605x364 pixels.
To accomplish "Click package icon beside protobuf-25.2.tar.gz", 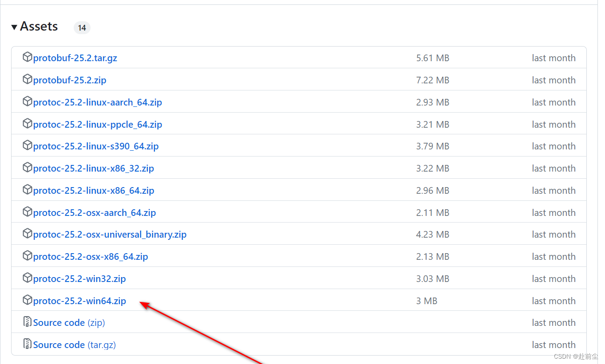I will [x=28, y=57].
